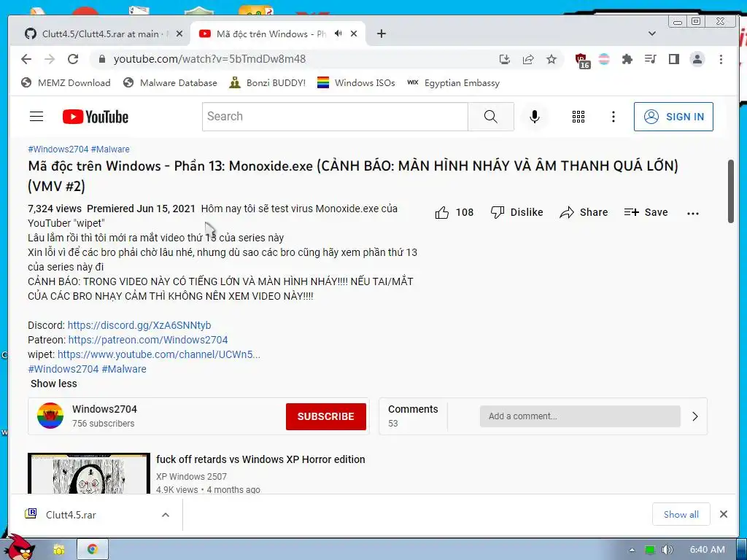Go back to the previous page
The height and width of the screenshot is (560, 747).
coord(26,59)
